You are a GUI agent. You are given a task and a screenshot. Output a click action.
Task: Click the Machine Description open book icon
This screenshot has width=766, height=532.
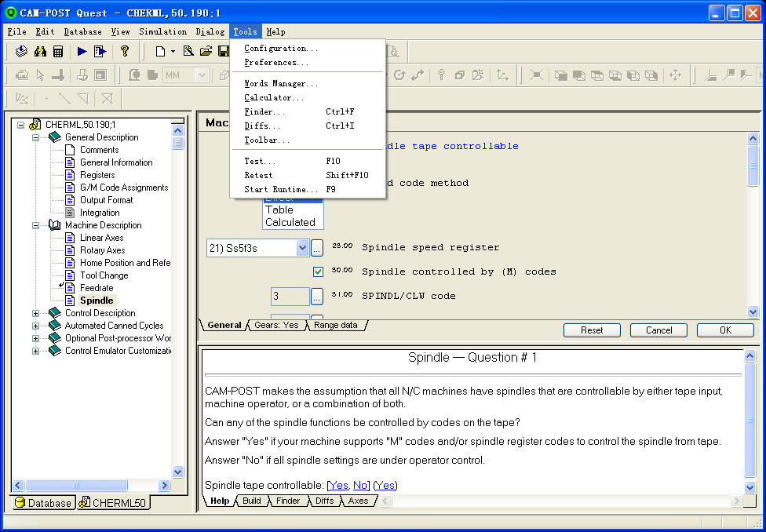click(55, 225)
